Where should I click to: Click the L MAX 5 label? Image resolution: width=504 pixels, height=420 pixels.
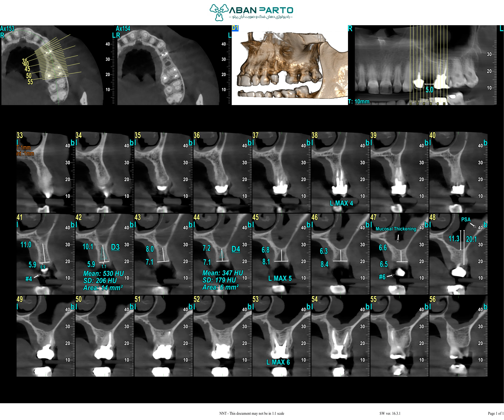pos(280,278)
